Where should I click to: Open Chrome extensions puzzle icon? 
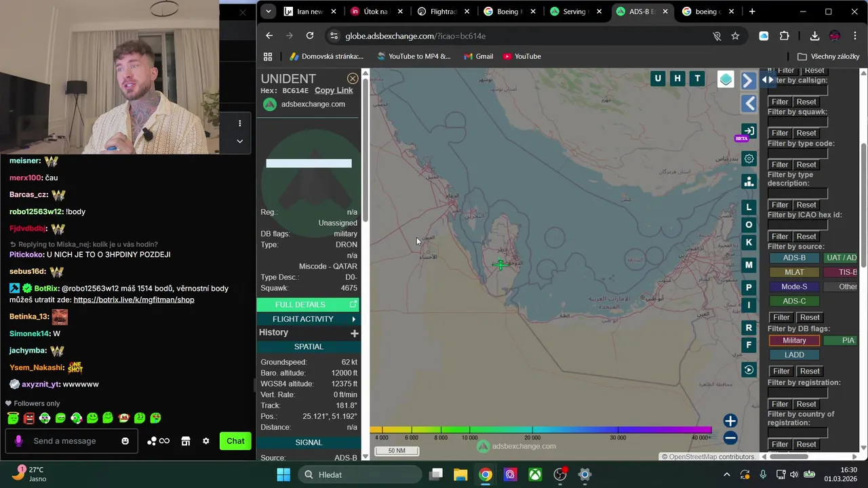click(785, 36)
